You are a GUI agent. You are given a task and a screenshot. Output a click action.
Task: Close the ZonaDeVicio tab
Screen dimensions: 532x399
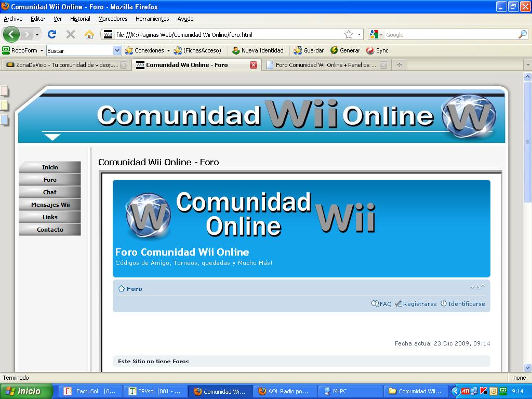click(x=124, y=65)
